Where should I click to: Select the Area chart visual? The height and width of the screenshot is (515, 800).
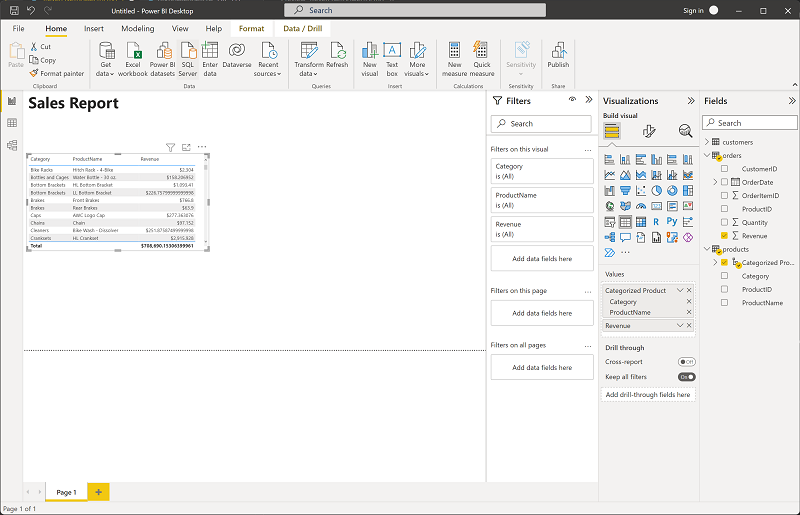(x=625, y=176)
